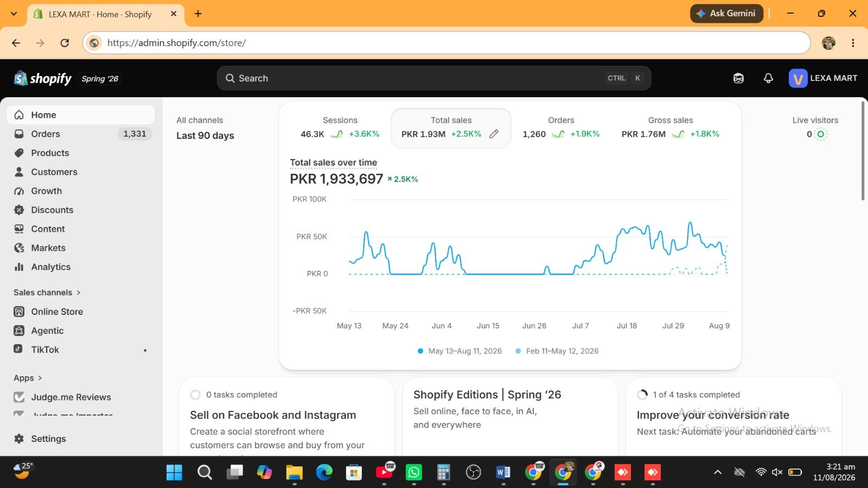Click the 1,331 orders badge
Image resolution: width=868 pixels, height=488 pixels.
(135, 134)
